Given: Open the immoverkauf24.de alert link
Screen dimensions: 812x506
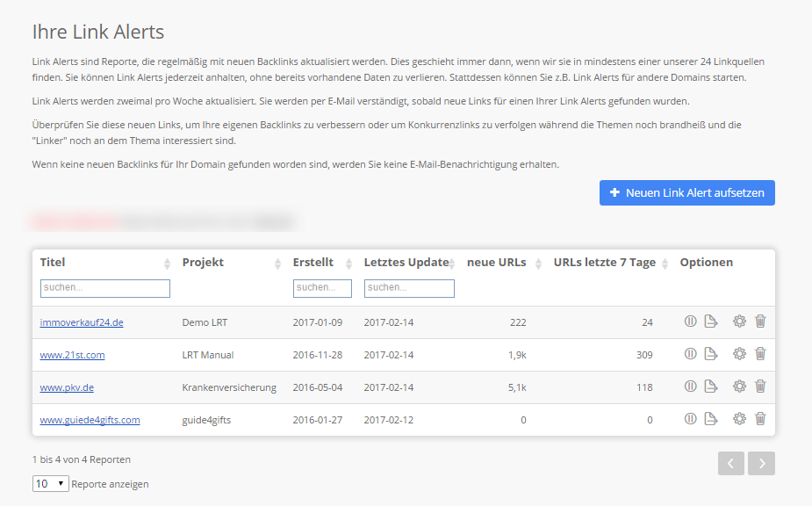Looking at the screenshot, I should click(82, 322).
